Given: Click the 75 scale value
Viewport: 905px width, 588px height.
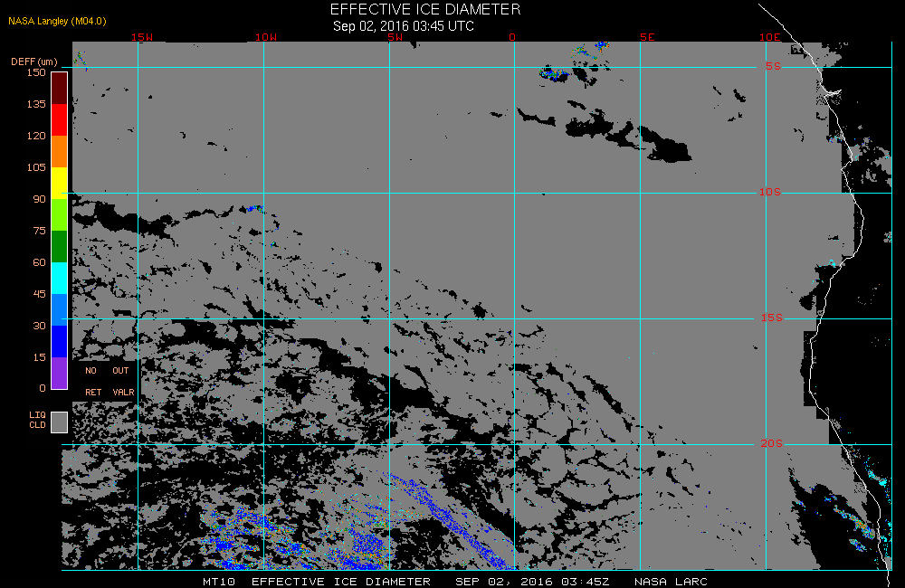Looking at the screenshot, I should tap(39, 232).
